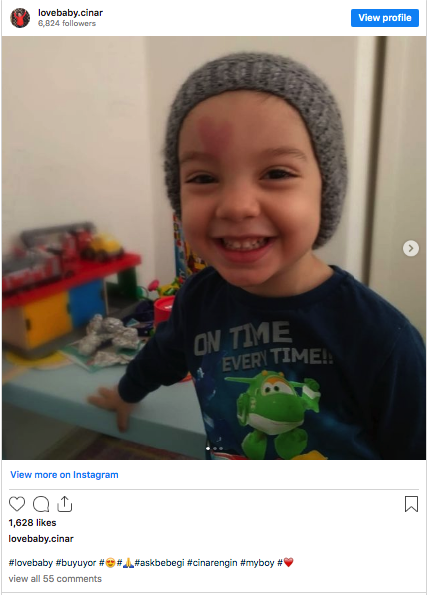The width and height of the screenshot is (431, 595).
Task: Save post with the bookmark icon
Action: [x=411, y=504]
